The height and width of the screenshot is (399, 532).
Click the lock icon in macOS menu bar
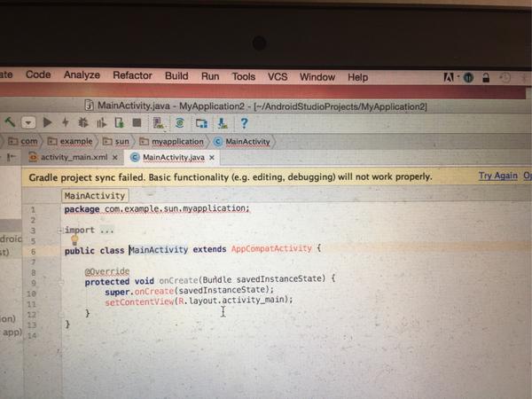[x=486, y=78]
